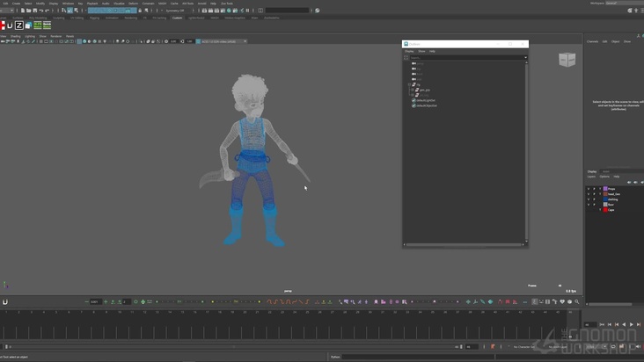This screenshot has height=362, width=644.
Task: Open the Outliner Show menu
Action: click(421, 51)
